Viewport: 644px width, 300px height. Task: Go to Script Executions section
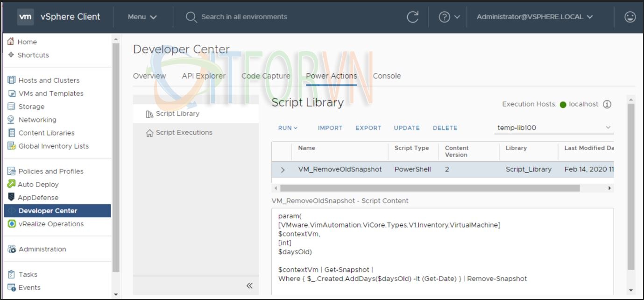[184, 133]
